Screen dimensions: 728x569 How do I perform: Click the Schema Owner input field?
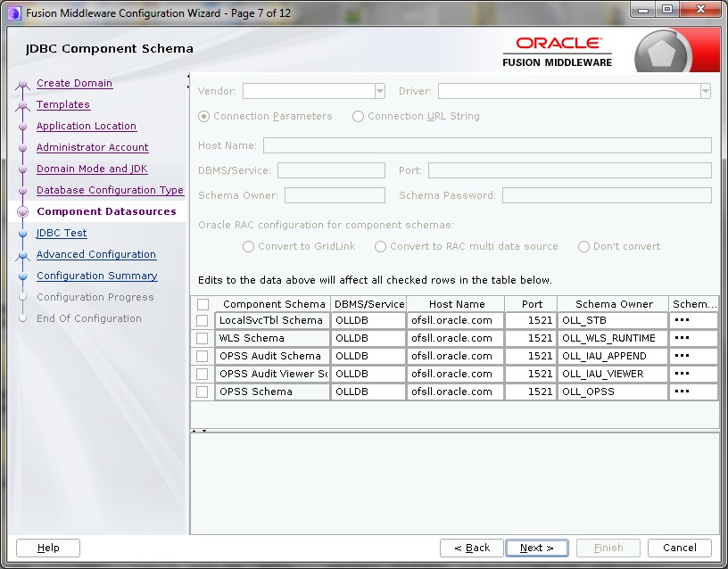click(335, 195)
